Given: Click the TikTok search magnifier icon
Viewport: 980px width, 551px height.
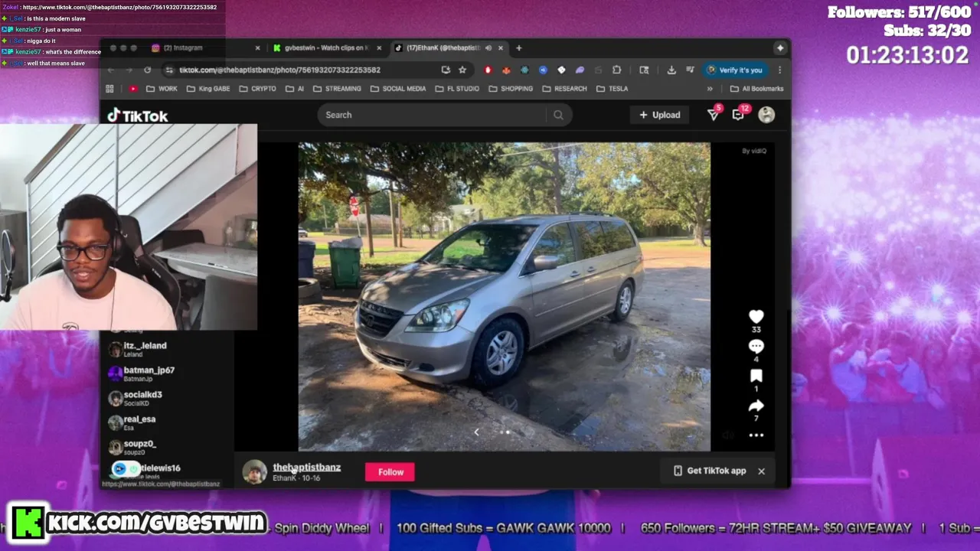Looking at the screenshot, I should [558, 115].
